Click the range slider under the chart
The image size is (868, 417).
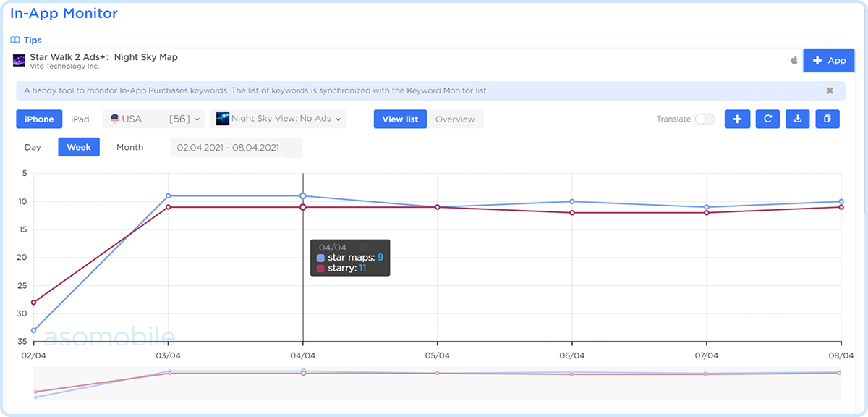[437, 382]
